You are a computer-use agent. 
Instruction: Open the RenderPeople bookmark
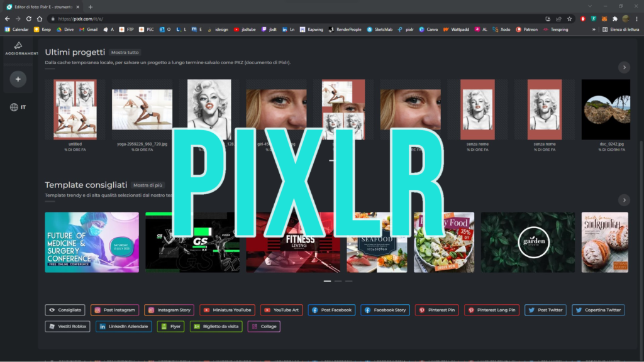[x=345, y=30]
